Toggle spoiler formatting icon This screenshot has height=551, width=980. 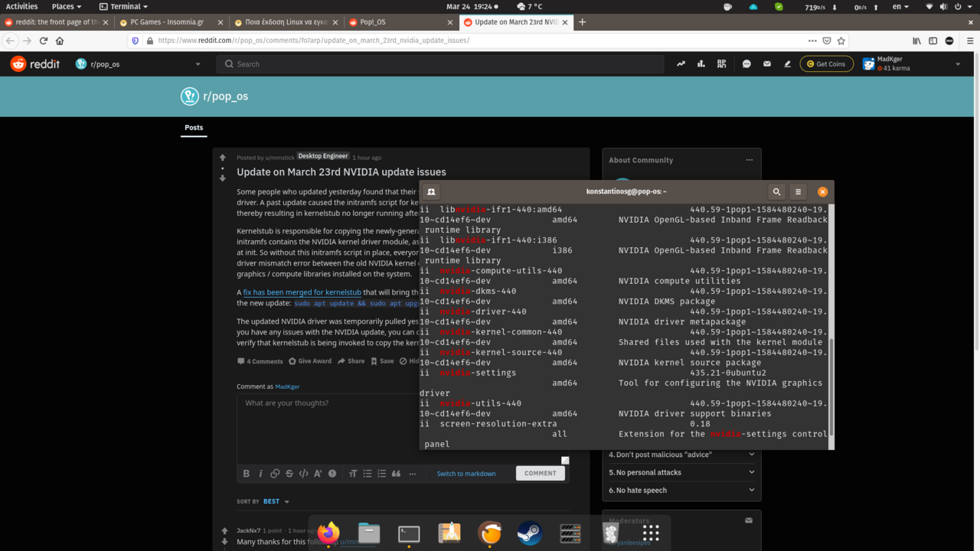(x=332, y=474)
